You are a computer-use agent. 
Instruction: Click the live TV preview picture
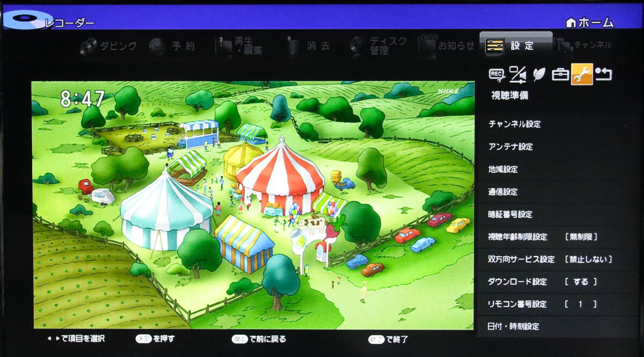(253, 205)
